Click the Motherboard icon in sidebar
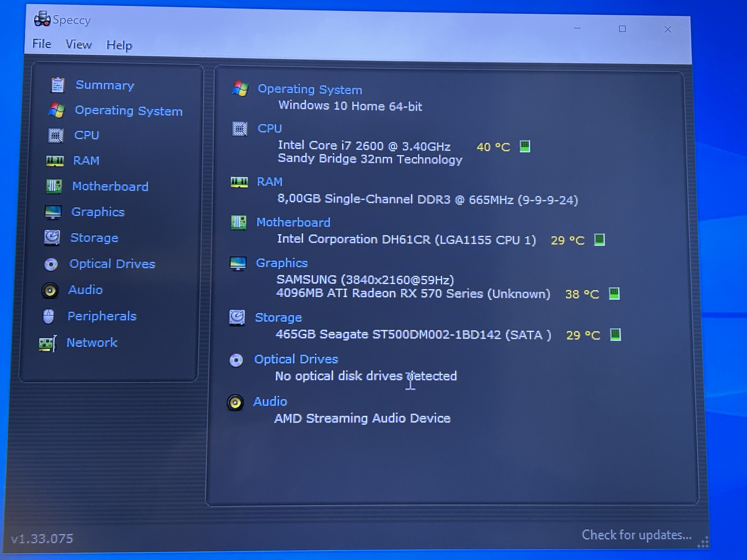The height and width of the screenshot is (560, 747). [54, 186]
